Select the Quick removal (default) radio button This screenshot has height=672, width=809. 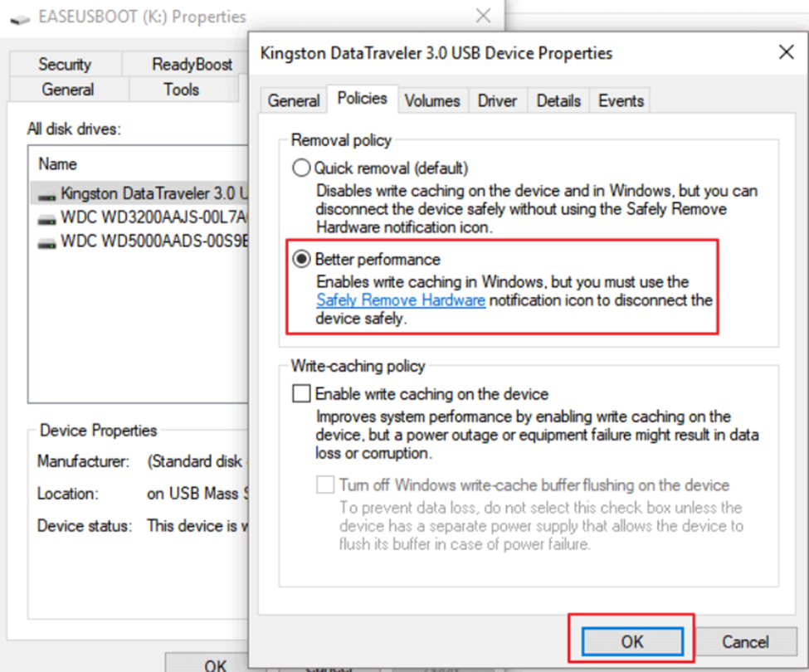click(301, 168)
